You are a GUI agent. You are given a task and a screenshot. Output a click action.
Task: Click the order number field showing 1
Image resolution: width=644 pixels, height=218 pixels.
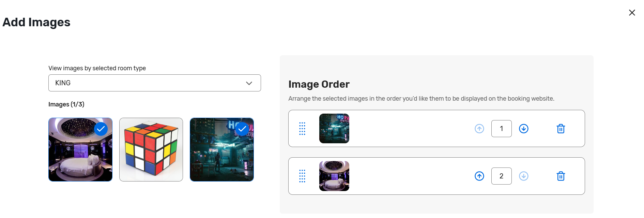pyautogui.click(x=501, y=129)
